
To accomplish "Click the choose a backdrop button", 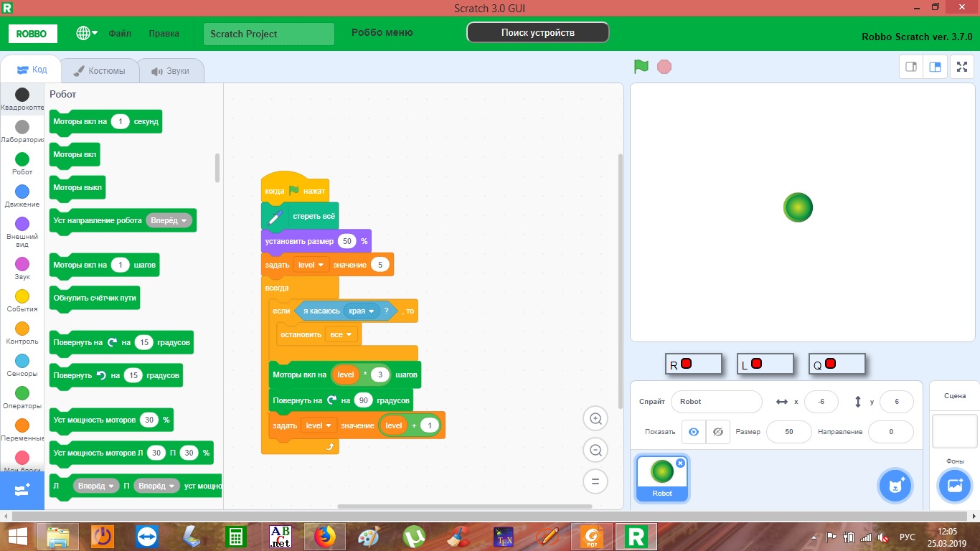I will [x=954, y=486].
